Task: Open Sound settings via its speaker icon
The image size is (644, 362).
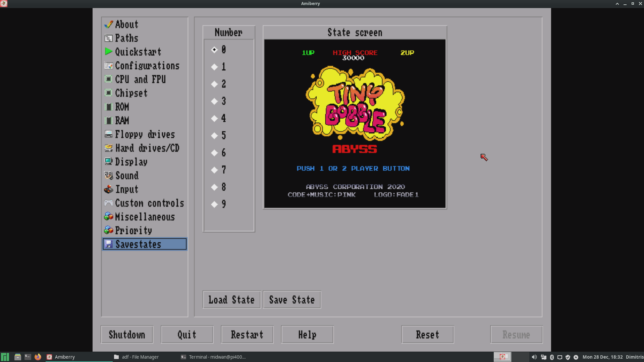Action: pos(108,175)
